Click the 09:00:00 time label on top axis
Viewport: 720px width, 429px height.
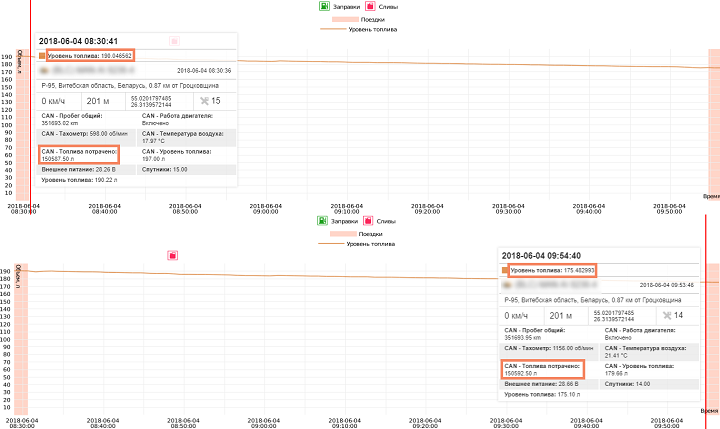264,208
